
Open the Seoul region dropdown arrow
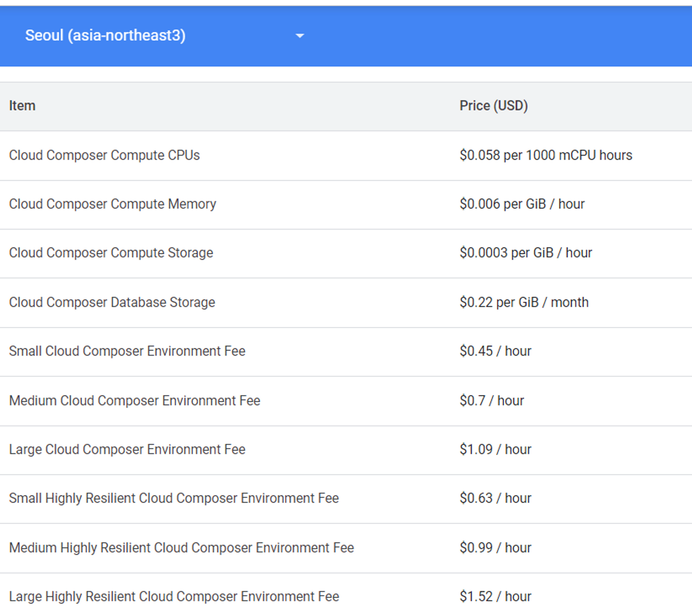[300, 36]
